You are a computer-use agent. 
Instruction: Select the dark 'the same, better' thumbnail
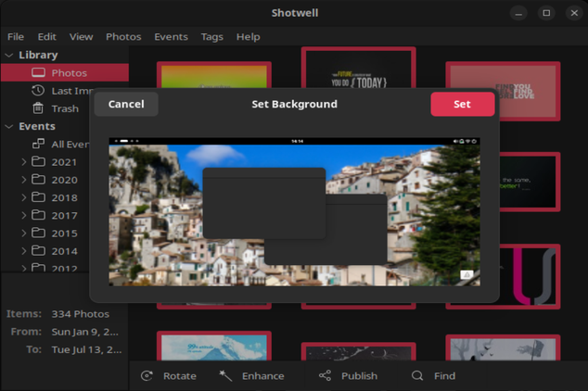point(530,182)
